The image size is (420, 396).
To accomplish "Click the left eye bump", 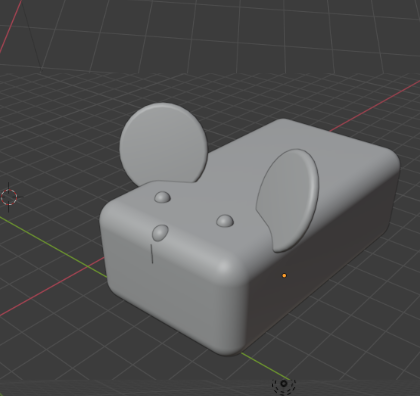I will pyautogui.click(x=163, y=197).
